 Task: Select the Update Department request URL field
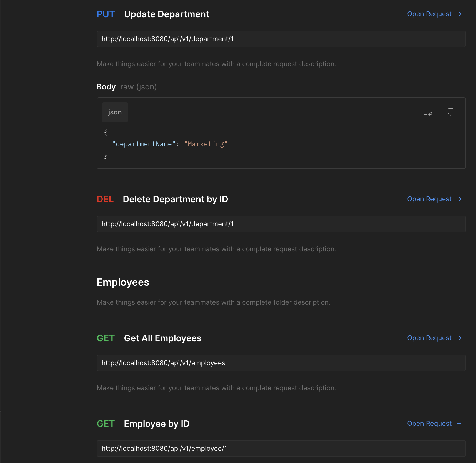281,39
